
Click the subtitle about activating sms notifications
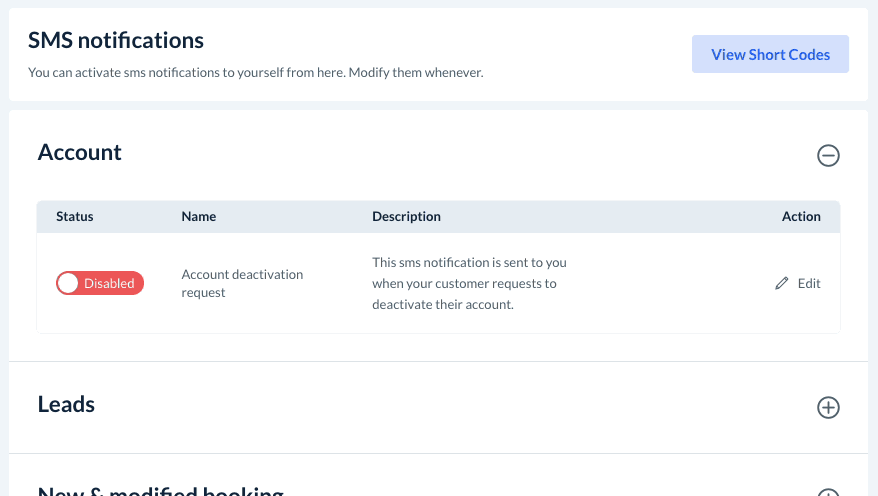point(255,73)
